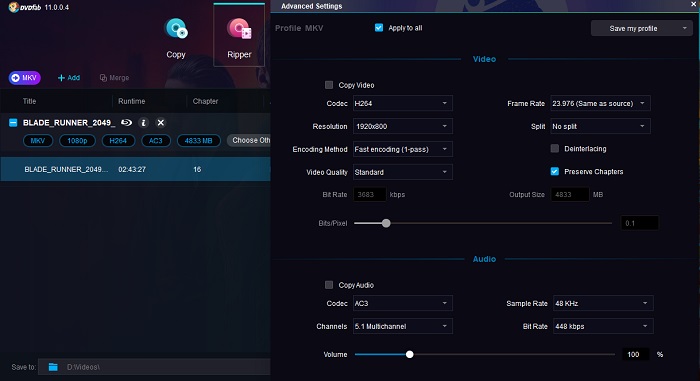The image size is (700, 381).
Task: Click the DVDFab logo icon
Action: (13, 7)
